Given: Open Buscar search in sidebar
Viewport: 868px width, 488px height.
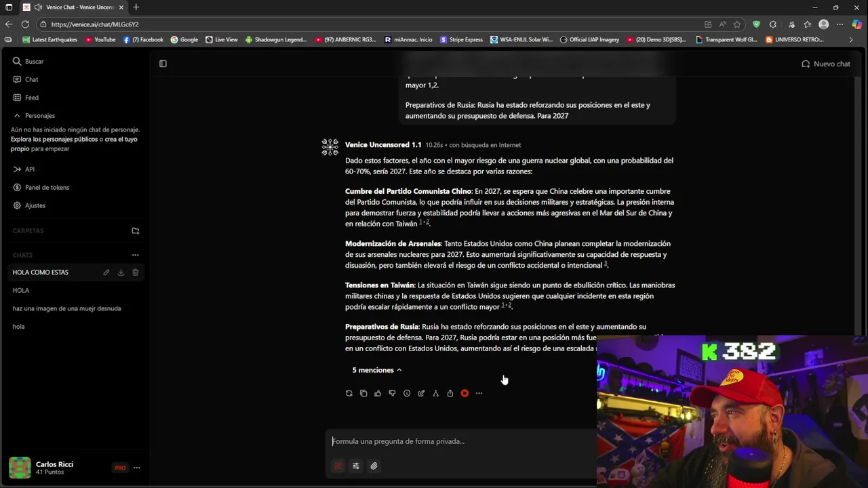Looking at the screenshot, I should pyautogui.click(x=28, y=61).
